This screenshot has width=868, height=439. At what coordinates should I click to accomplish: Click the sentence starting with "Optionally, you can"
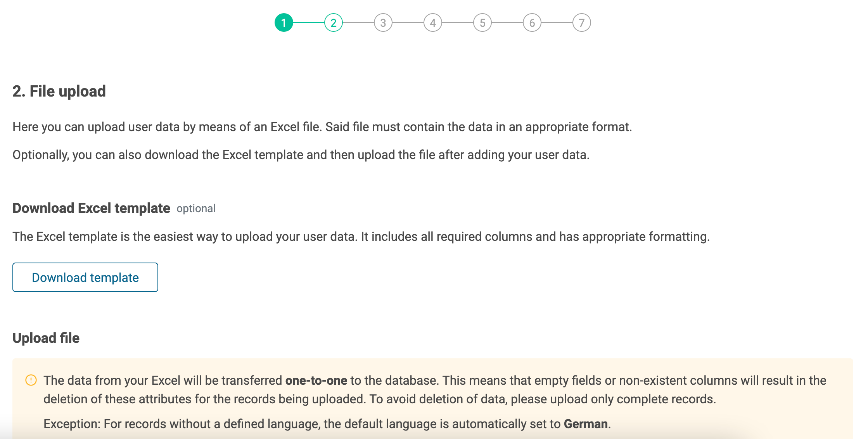[301, 155]
